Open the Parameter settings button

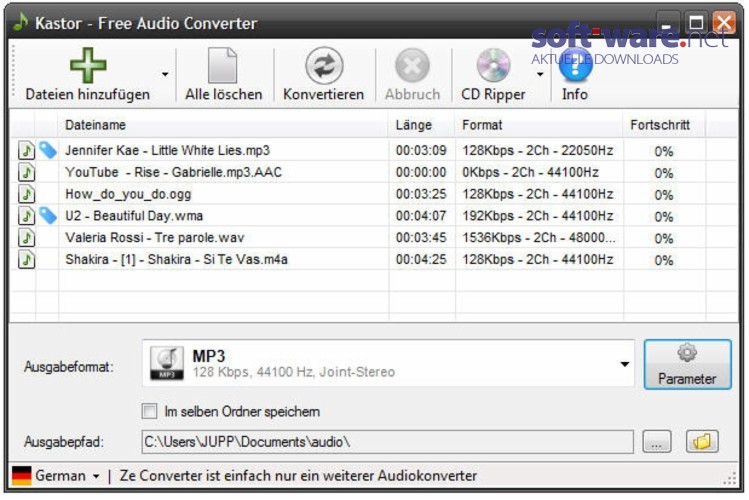pyautogui.click(x=687, y=364)
